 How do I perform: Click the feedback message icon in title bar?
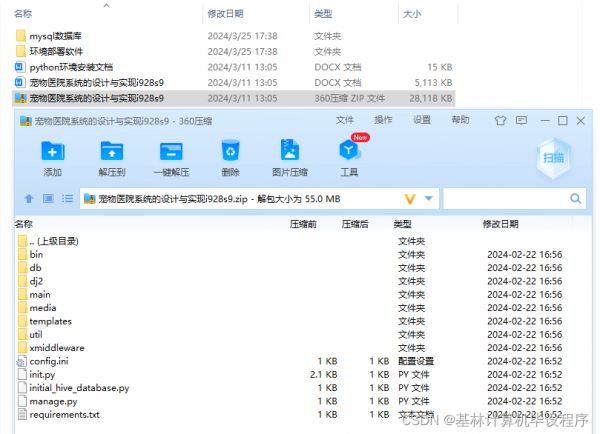521,121
